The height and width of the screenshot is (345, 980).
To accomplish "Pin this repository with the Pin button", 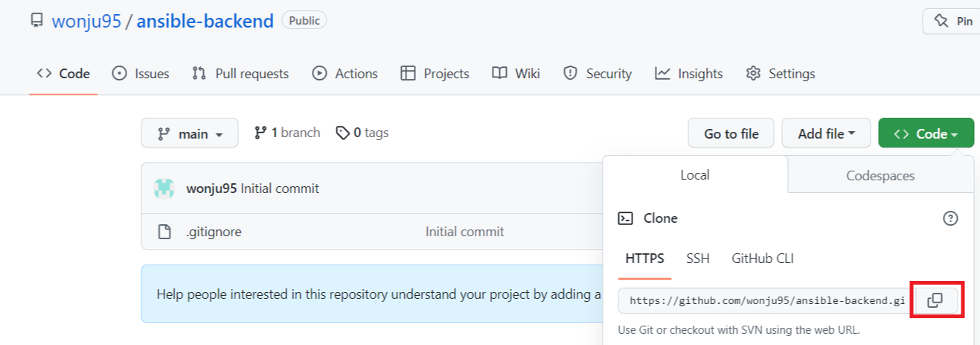I will tap(952, 21).
